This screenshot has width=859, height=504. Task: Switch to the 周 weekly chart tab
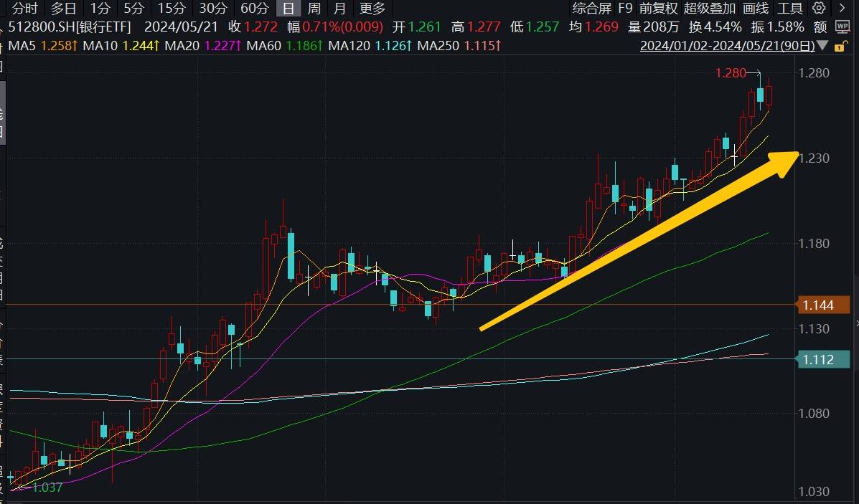pos(313,8)
